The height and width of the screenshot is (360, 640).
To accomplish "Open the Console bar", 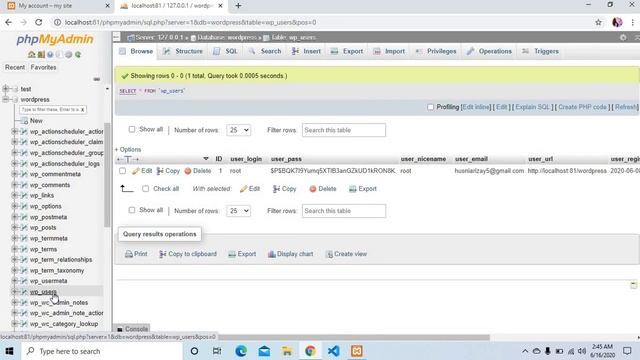I will tap(132, 329).
